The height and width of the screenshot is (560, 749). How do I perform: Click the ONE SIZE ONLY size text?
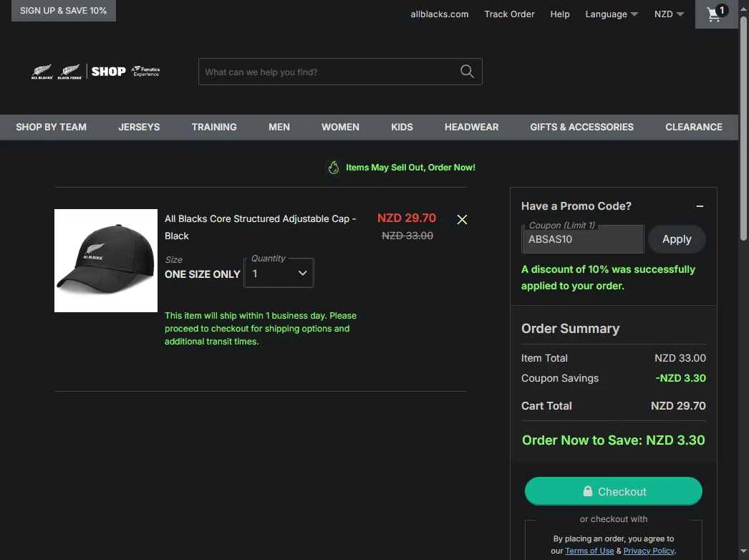(203, 274)
